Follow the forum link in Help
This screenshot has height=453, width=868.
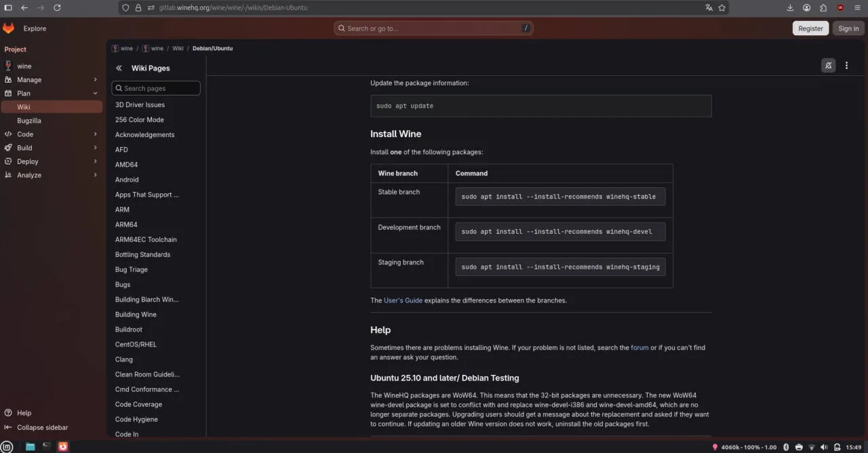tap(639, 347)
